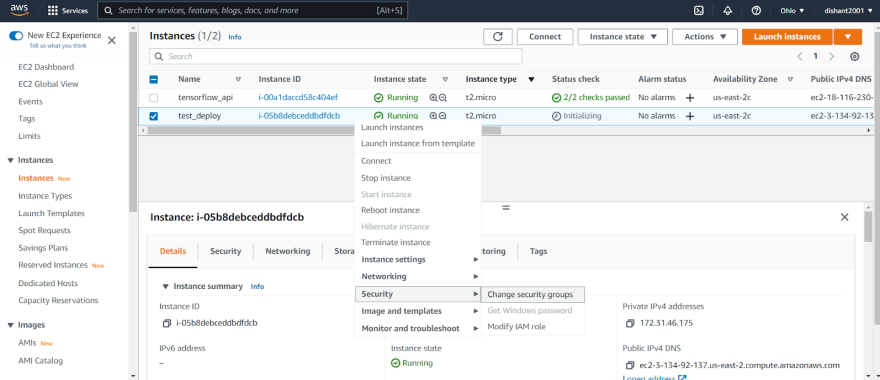Open the Launch instances split arrow

click(x=847, y=36)
